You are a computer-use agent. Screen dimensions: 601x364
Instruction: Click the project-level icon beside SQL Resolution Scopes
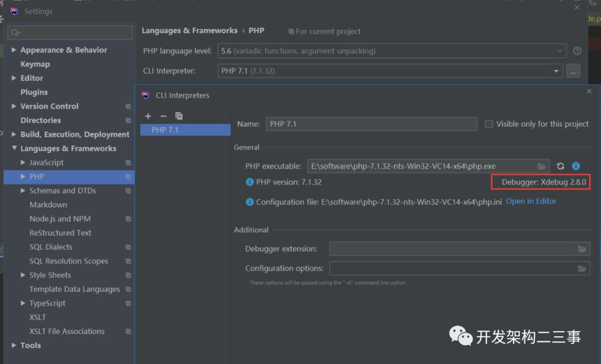click(129, 261)
